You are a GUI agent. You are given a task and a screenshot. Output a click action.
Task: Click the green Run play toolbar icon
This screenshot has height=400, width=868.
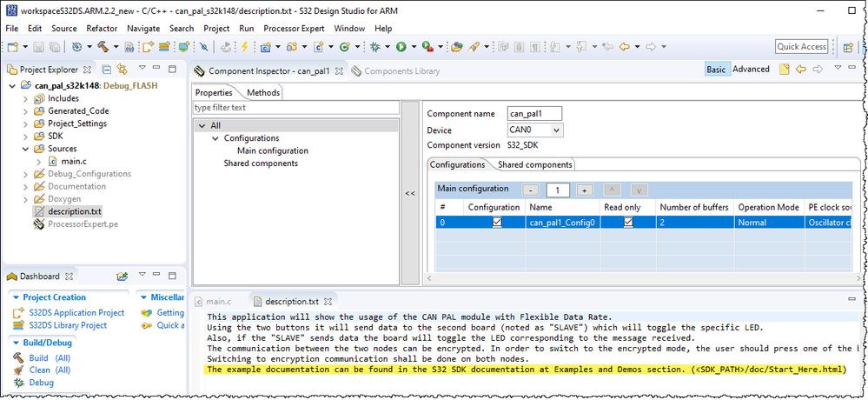[401, 47]
